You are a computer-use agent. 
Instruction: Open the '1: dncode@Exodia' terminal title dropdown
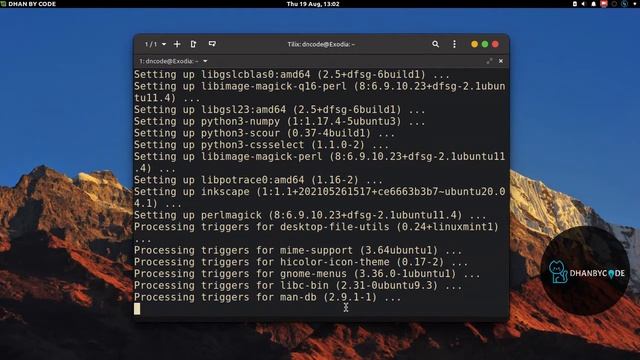pos(173,61)
